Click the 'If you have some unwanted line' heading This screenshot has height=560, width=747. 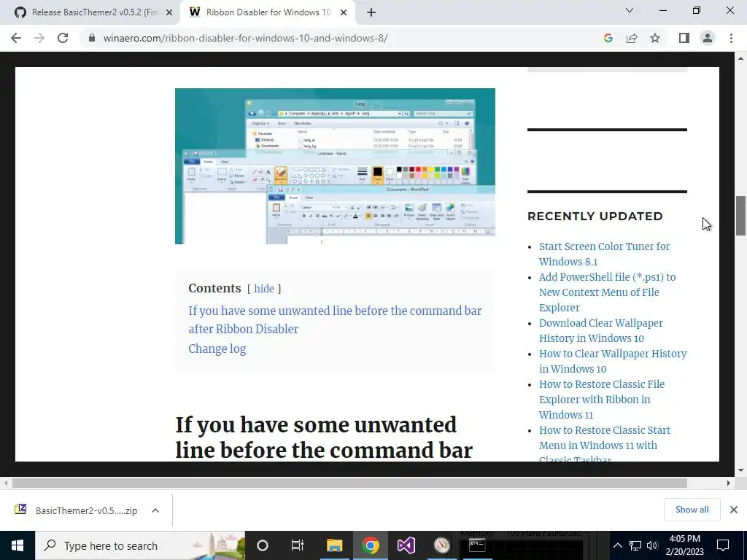click(324, 437)
